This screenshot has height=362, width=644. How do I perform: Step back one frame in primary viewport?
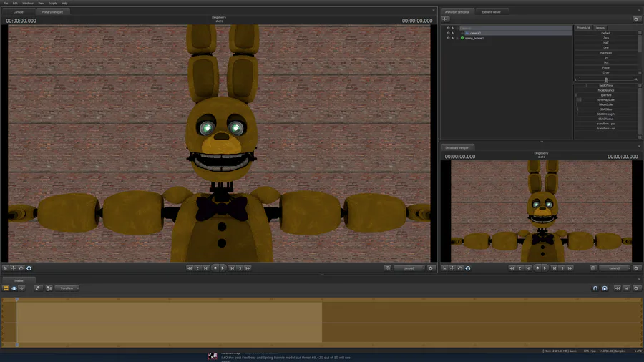coord(206,268)
